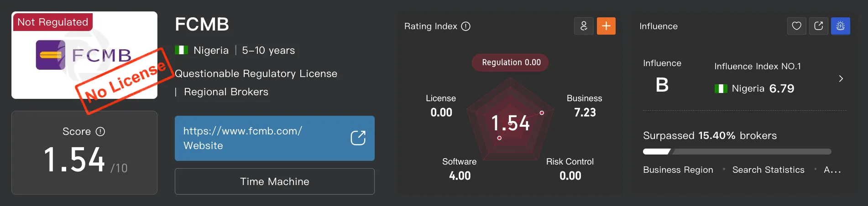Click the Software 4.00 value
This screenshot has height=206, width=868.
point(460,175)
